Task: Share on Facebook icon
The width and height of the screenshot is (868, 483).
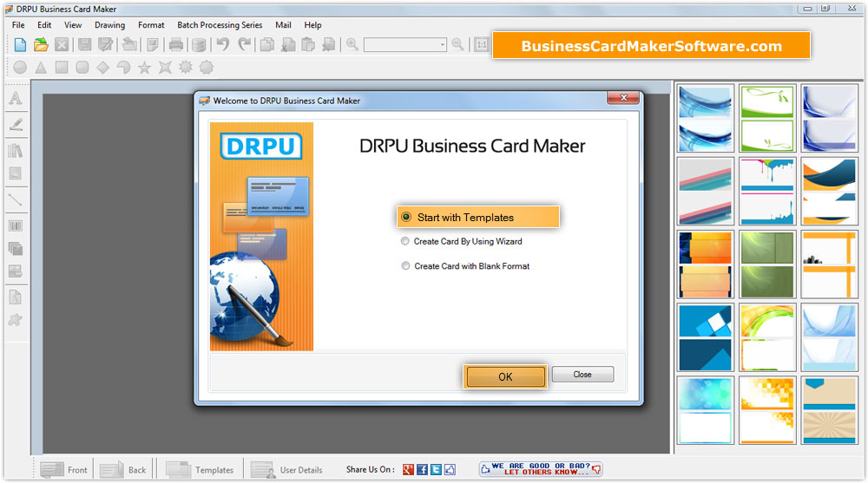Action: click(422, 470)
